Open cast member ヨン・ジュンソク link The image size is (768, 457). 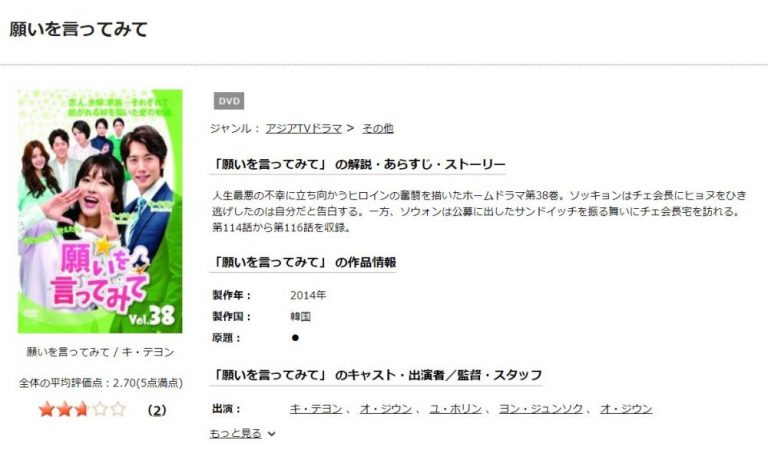click(x=541, y=409)
